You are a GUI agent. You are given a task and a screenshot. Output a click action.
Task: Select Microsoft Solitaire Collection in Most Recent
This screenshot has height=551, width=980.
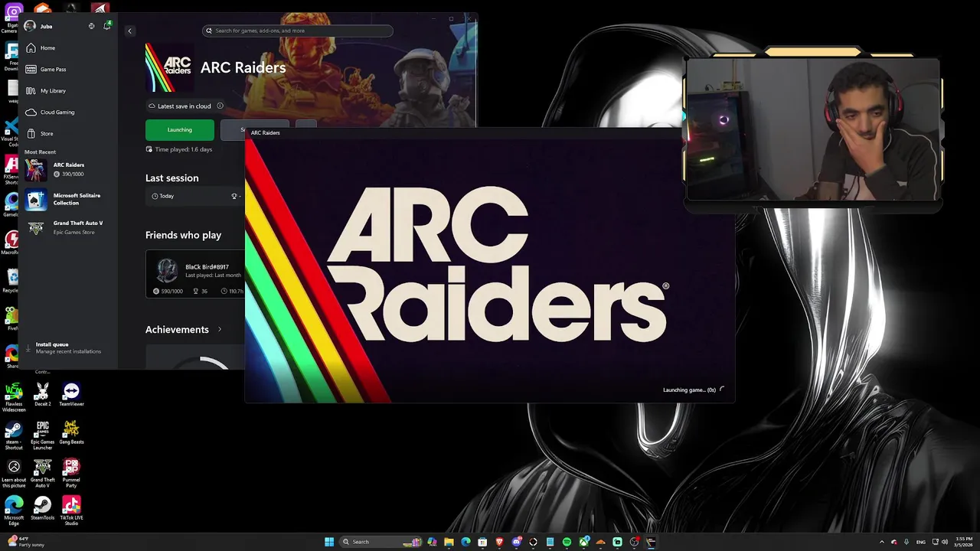coord(67,199)
